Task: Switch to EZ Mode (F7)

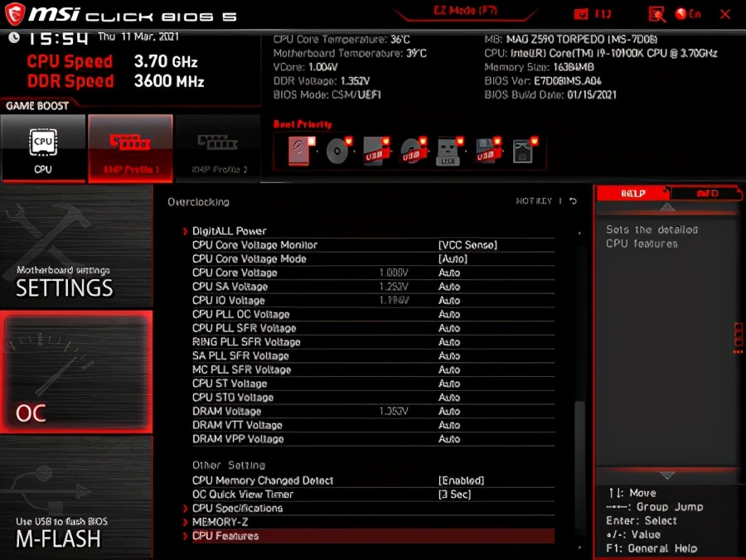Action: 465,12
